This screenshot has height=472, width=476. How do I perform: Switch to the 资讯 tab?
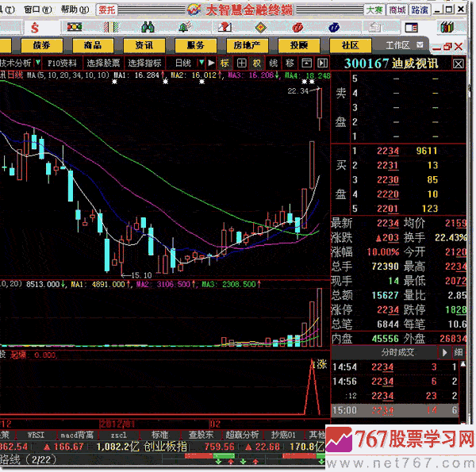click(144, 45)
